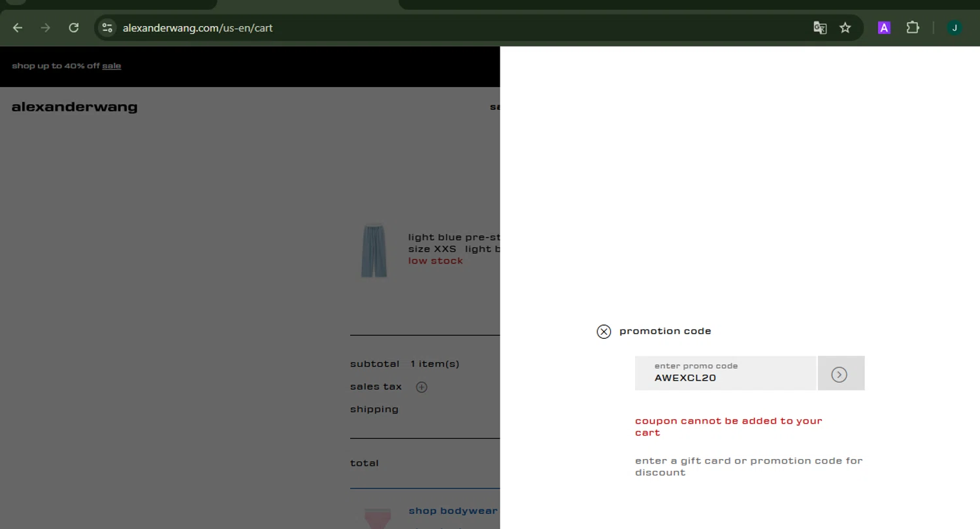Screen dimensions: 980x529
Task: Open the translate page icon
Action: [820, 27]
